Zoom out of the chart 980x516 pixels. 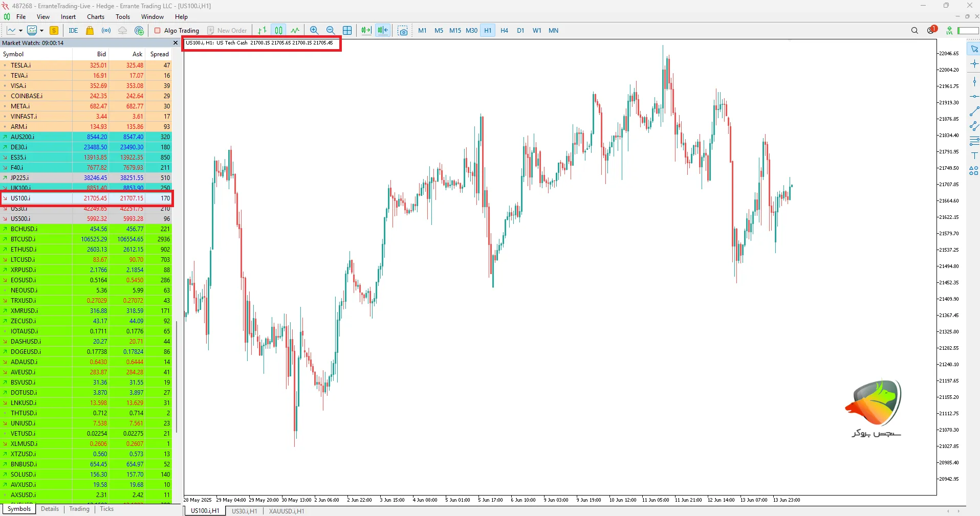[x=331, y=31]
